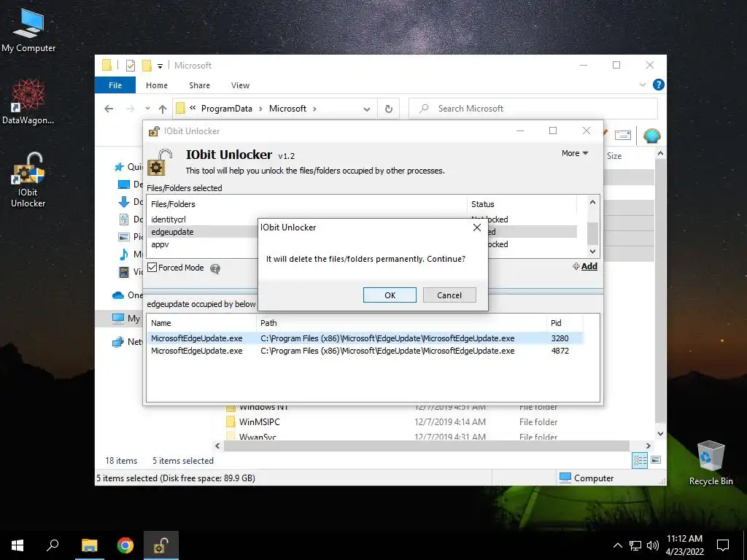Screen dimensions: 747x560
Task: Select MicrosoftEdgeUpdate.exe process with Pid 3280
Action: coord(365,338)
